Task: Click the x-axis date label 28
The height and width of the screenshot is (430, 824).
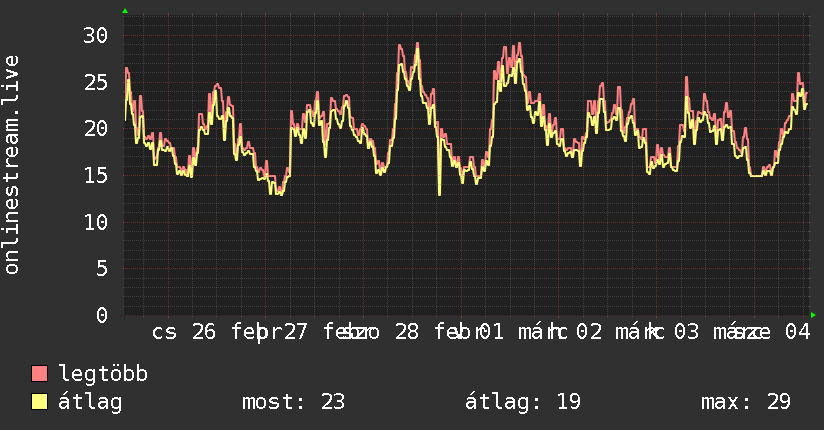Action: pos(407,332)
